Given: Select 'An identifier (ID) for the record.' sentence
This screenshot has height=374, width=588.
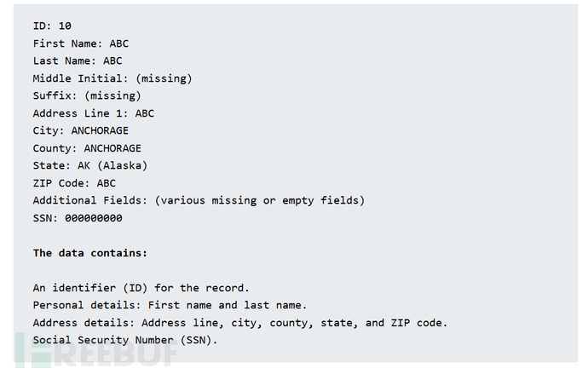Looking at the screenshot, I should pyautogui.click(x=140, y=288).
